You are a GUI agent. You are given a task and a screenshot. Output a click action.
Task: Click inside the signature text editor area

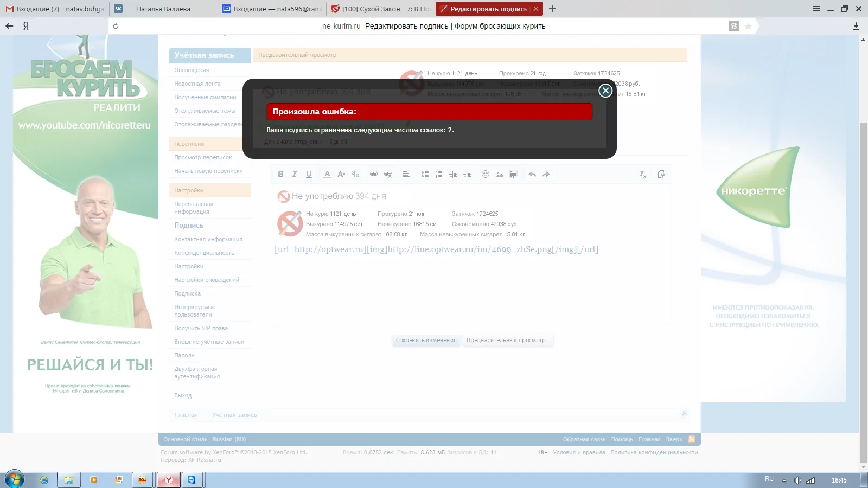(x=470, y=255)
